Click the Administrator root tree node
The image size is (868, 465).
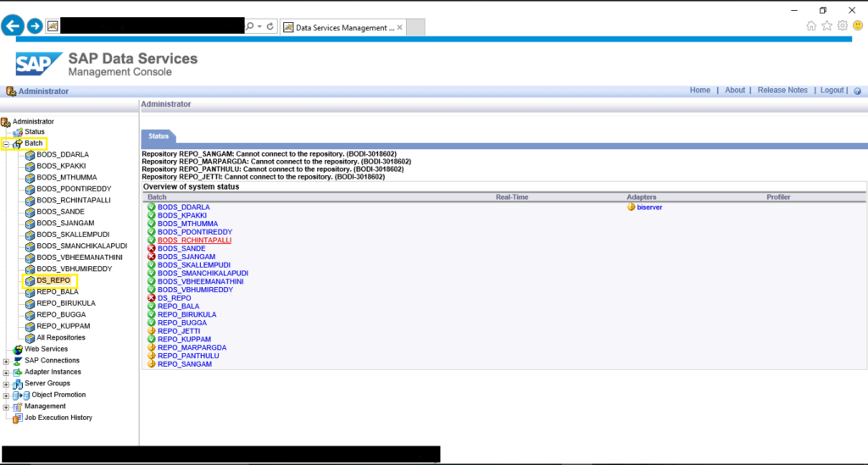tap(33, 122)
